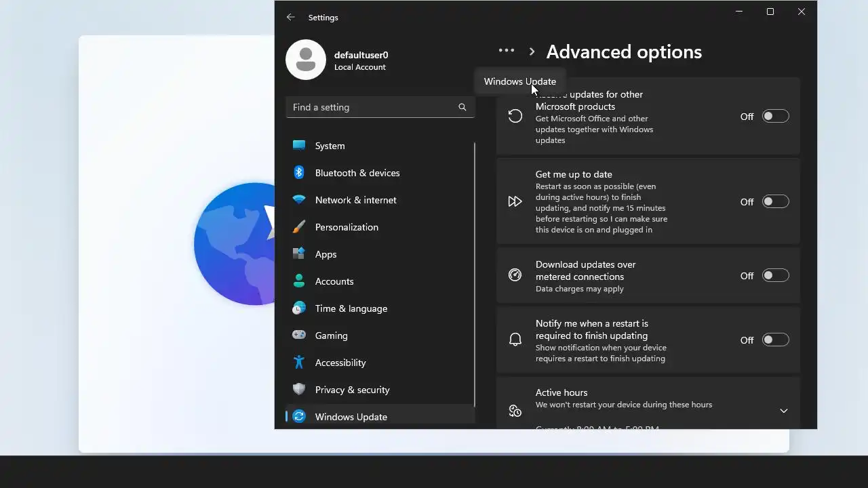
Task: Click the gauge icon beside metered connections
Action: pyautogui.click(x=515, y=275)
